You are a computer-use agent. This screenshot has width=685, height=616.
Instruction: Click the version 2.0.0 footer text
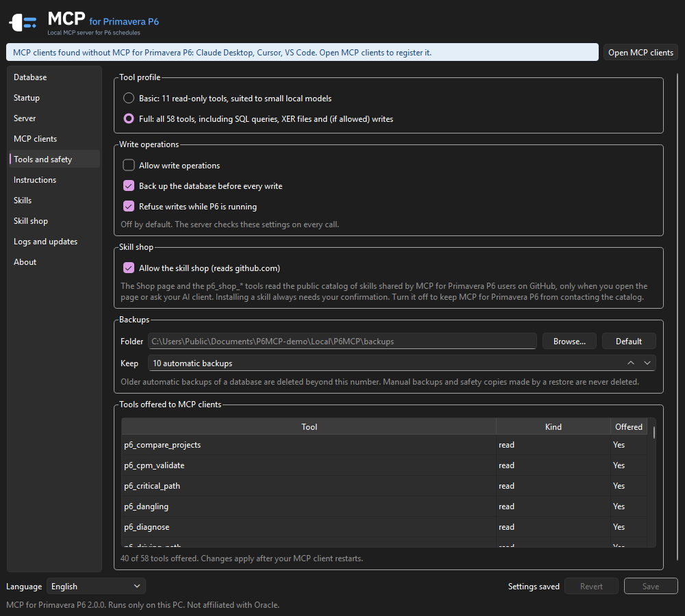(142, 605)
